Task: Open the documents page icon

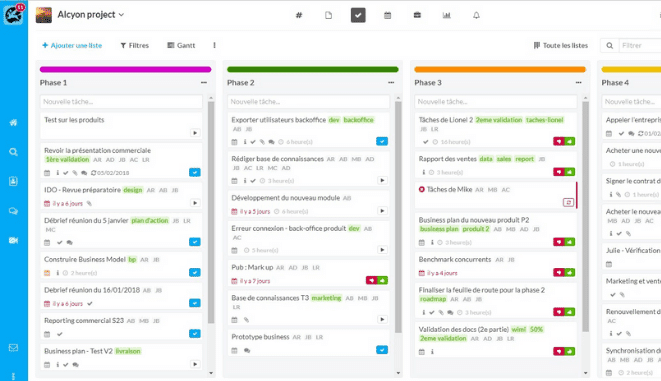Action: click(328, 15)
